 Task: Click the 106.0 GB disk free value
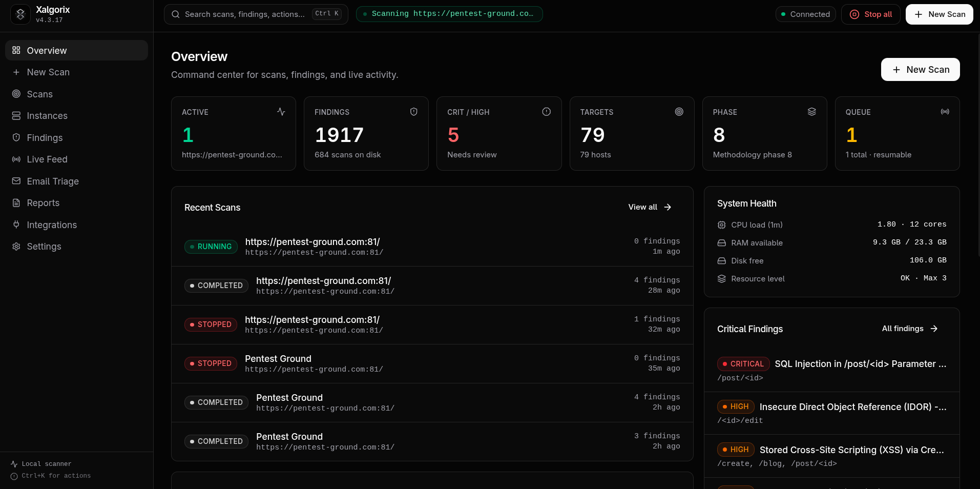pos(928,260)
